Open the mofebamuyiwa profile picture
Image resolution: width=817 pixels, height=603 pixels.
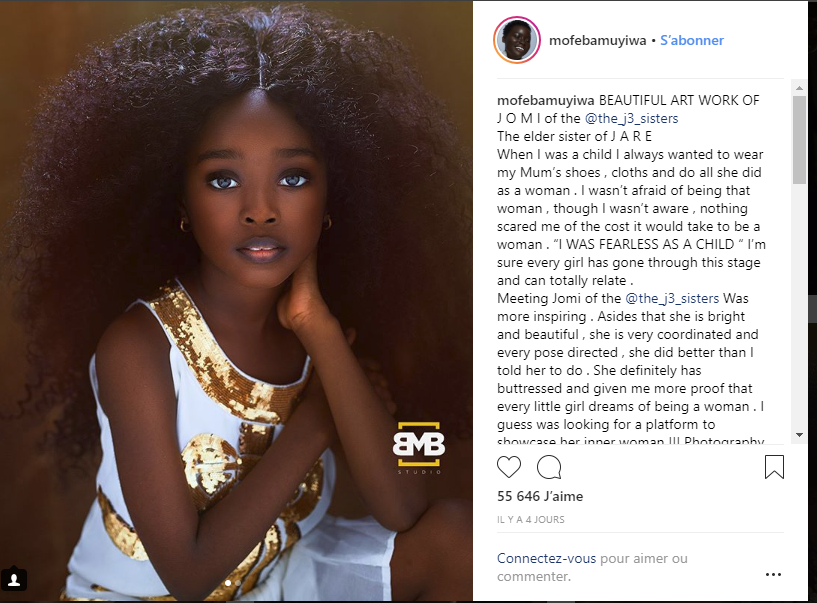pos(516,40)
